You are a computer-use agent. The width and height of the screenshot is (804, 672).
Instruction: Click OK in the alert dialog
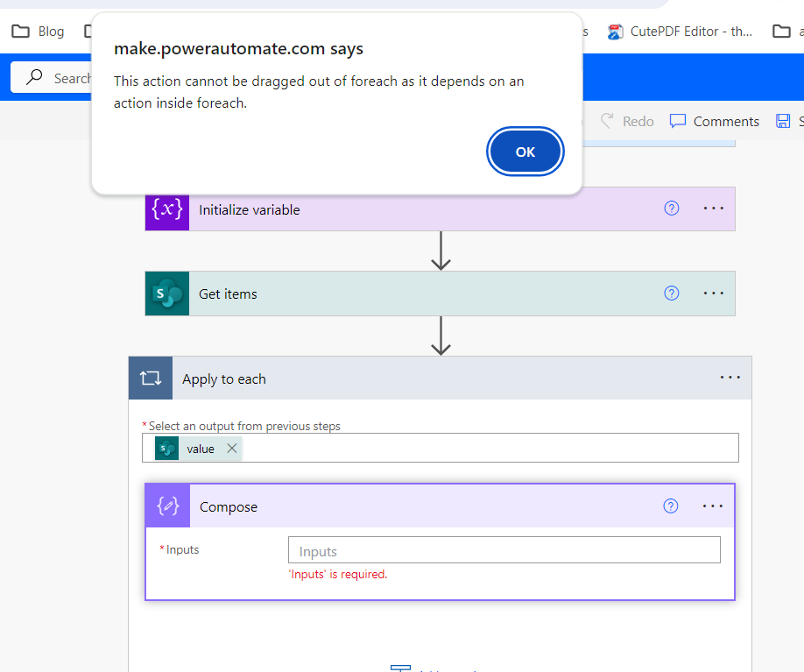tap(525, 152)
